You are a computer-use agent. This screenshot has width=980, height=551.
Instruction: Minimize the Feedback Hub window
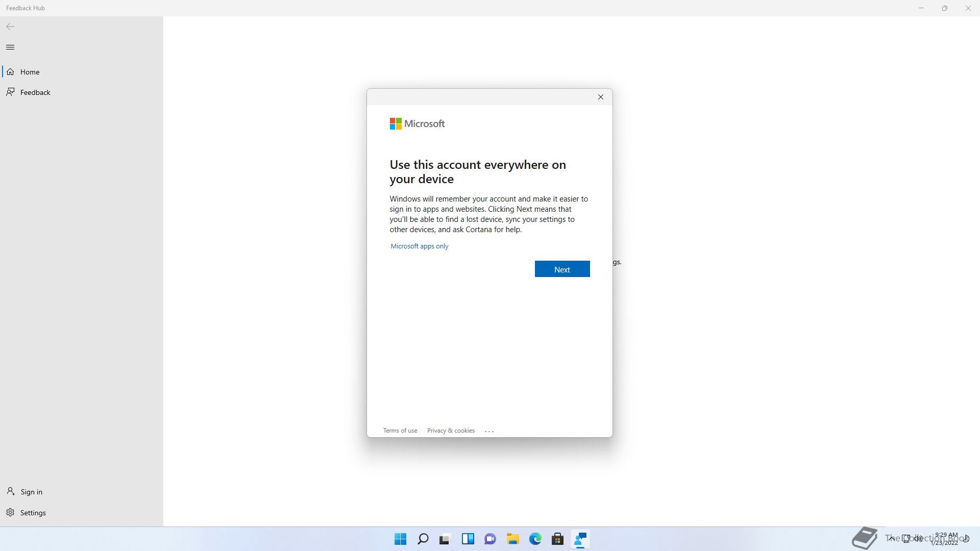pos(921,8)
